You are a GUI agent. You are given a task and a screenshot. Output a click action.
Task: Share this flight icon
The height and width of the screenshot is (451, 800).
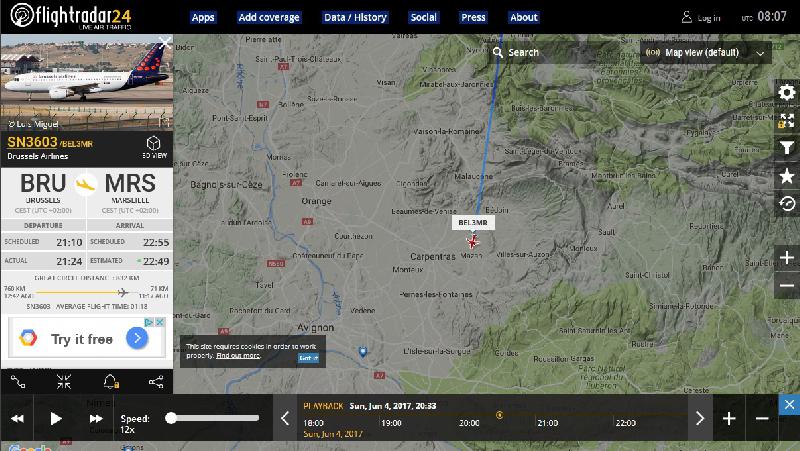(156, 382)
